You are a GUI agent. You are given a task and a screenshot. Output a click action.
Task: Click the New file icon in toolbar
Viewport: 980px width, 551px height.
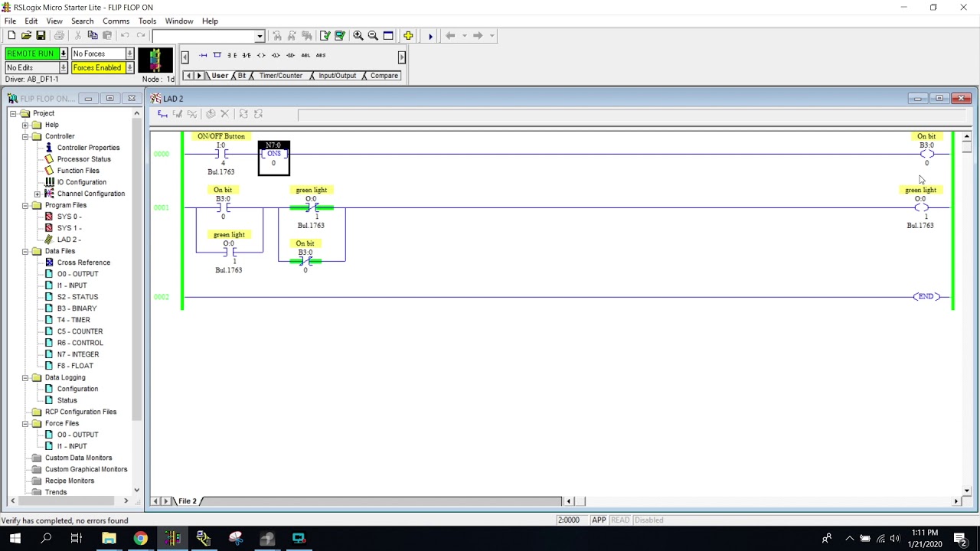(x=11, y=36)
